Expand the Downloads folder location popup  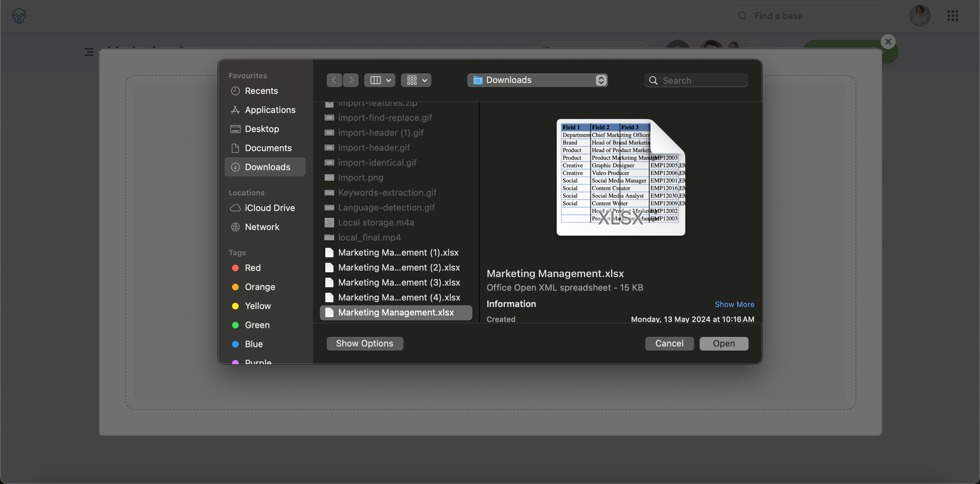[537, 80]
